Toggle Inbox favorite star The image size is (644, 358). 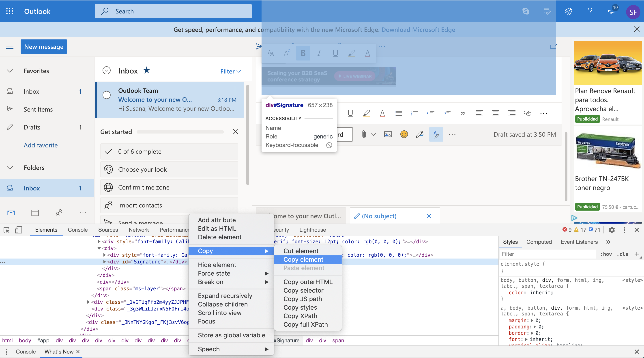tap(147, 70)
